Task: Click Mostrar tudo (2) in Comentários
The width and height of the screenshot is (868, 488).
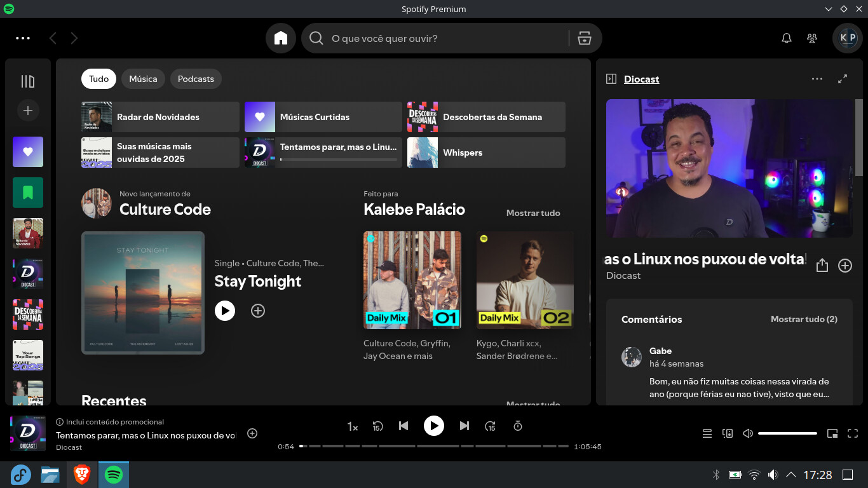Action: 804,319
